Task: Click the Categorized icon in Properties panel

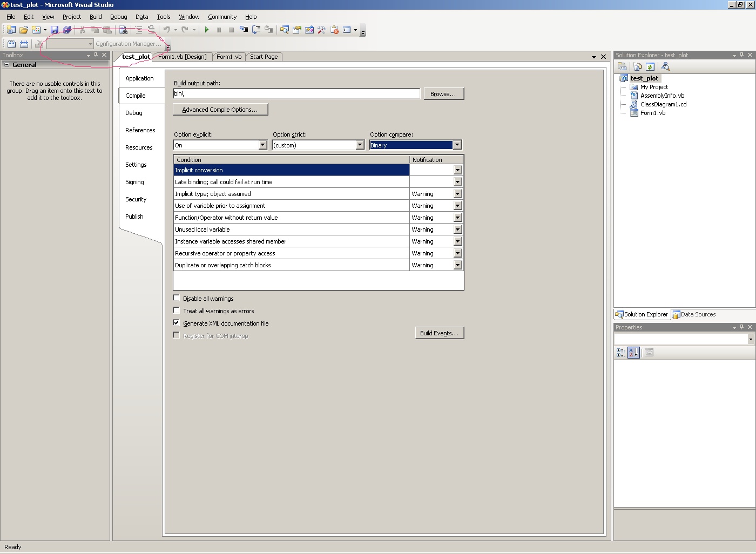Action: click(x=621, y=353)
